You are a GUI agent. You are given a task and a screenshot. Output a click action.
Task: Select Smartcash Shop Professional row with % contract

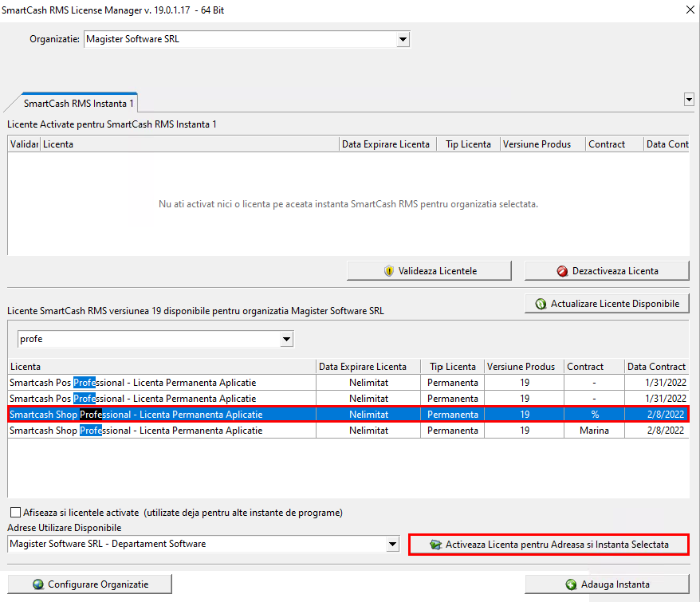(348, 415)
